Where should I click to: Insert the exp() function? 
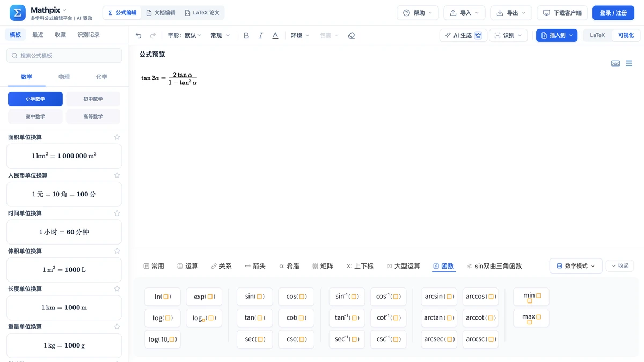204,297
